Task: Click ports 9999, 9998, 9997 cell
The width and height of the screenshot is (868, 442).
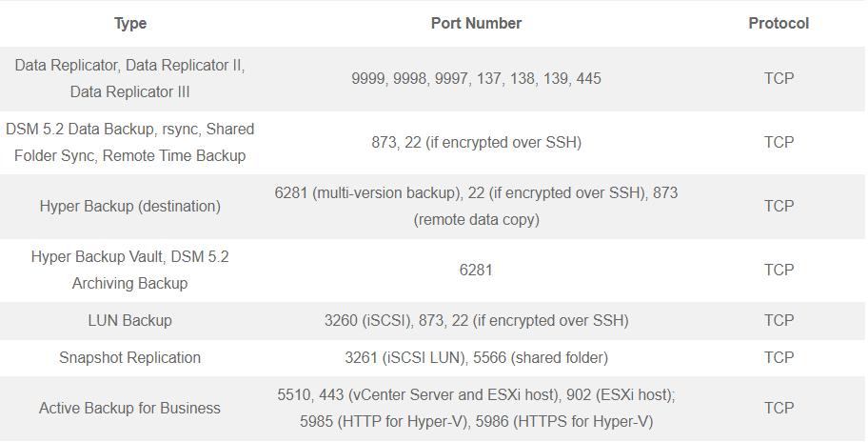Action: [476, 78]
